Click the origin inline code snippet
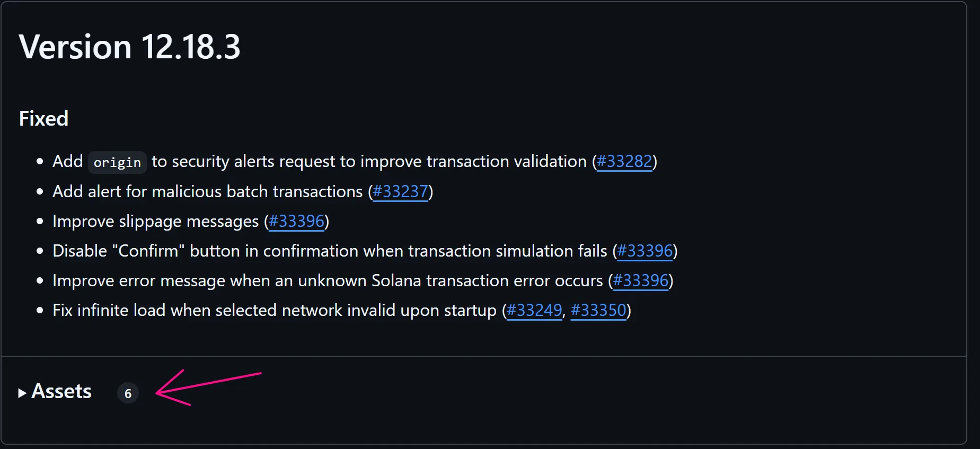This screenshot has height=449, width=980. point(117,162)
